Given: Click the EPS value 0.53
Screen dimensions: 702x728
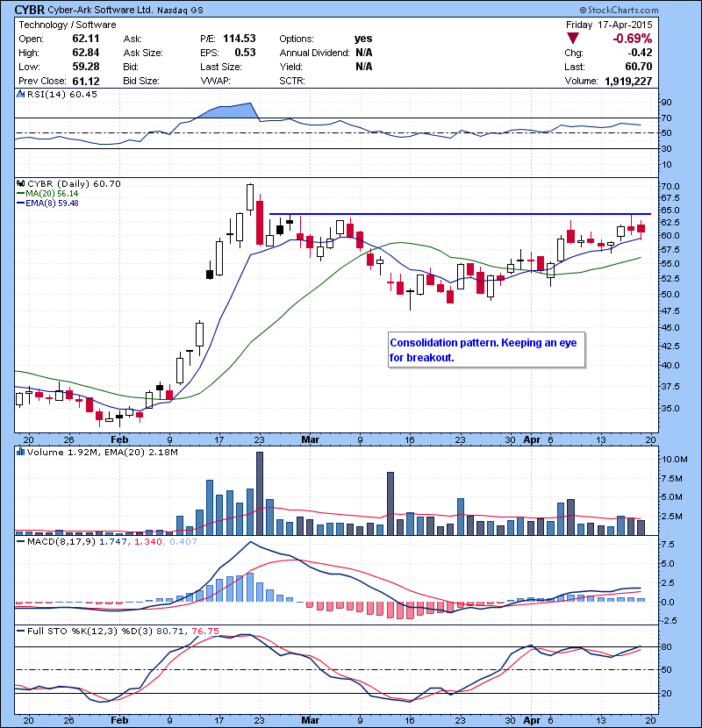Looking at the screenshot, I should pyautogui.click(x=245, y=53).
